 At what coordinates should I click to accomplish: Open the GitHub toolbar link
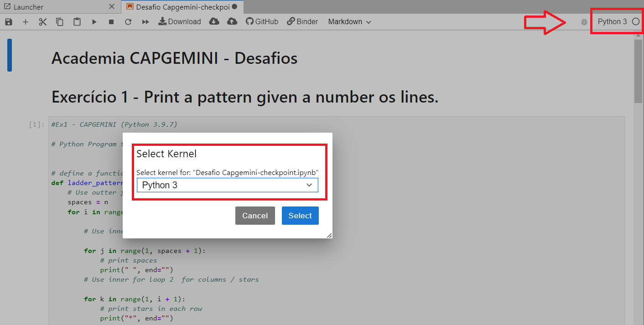click(x=262, y=21)
